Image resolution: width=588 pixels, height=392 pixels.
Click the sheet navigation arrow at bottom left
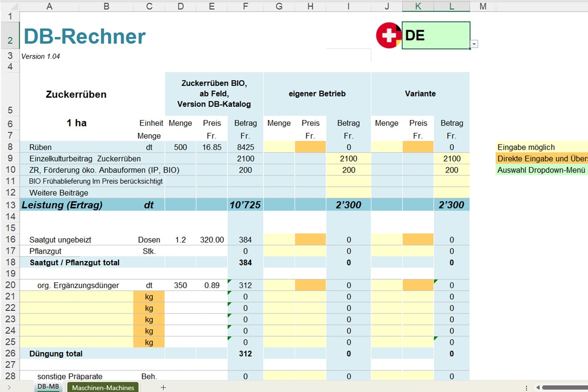point(9,387)
